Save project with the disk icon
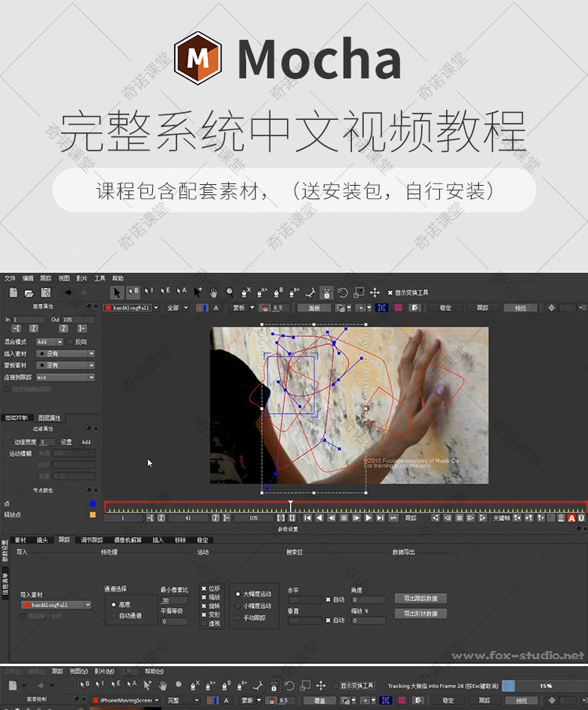This screenshot has height=710, width=588. [45, 292]
